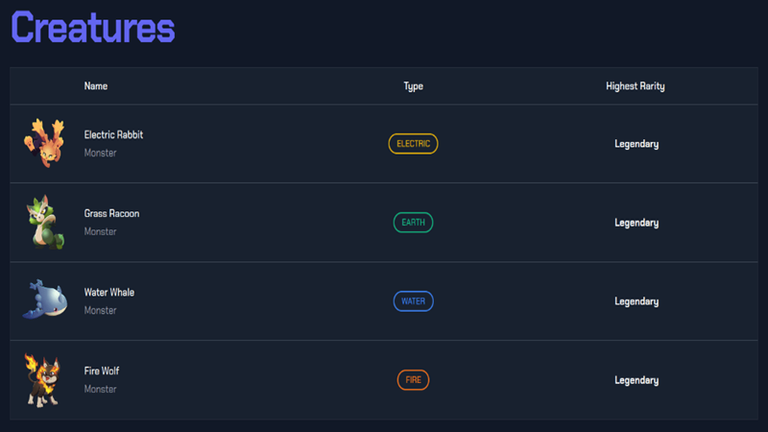Open the Fire Wolf name link
This screenshot has width=768, height=432.
101,371
